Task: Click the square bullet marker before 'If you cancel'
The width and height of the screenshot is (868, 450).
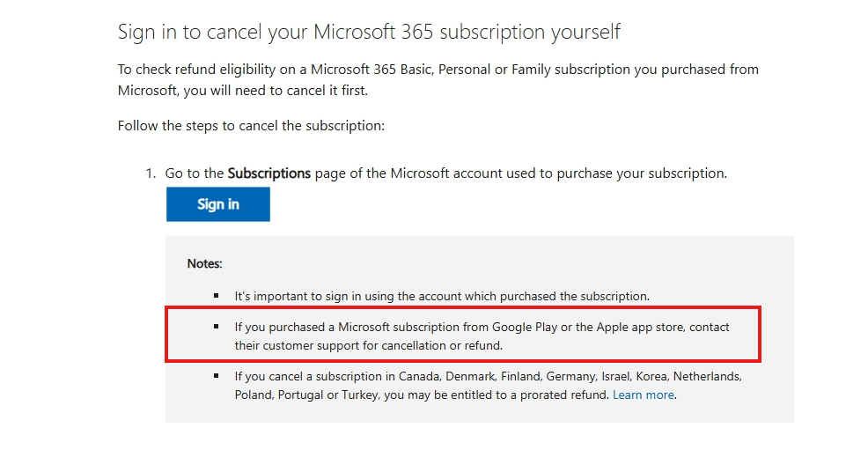Action: point(216,375)
